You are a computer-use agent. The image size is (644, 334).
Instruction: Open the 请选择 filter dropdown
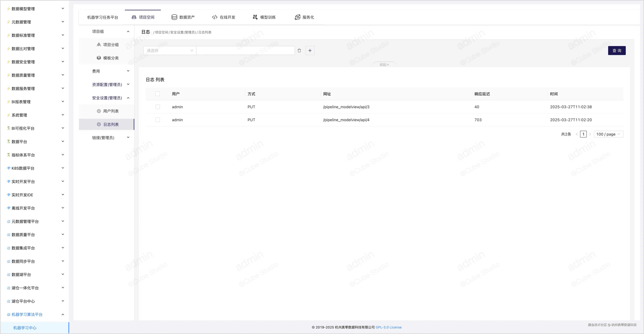pos(170,50)
